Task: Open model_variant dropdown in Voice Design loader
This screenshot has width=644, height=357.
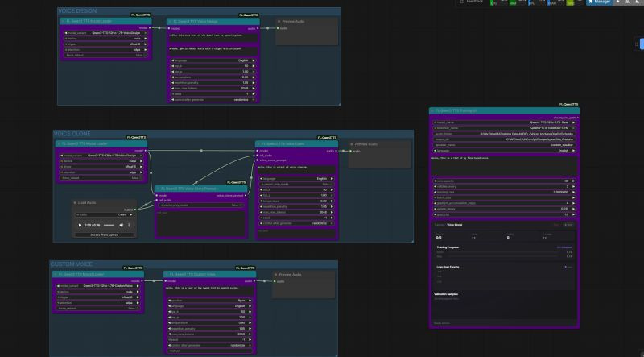Action: click(x=105, y=33)
